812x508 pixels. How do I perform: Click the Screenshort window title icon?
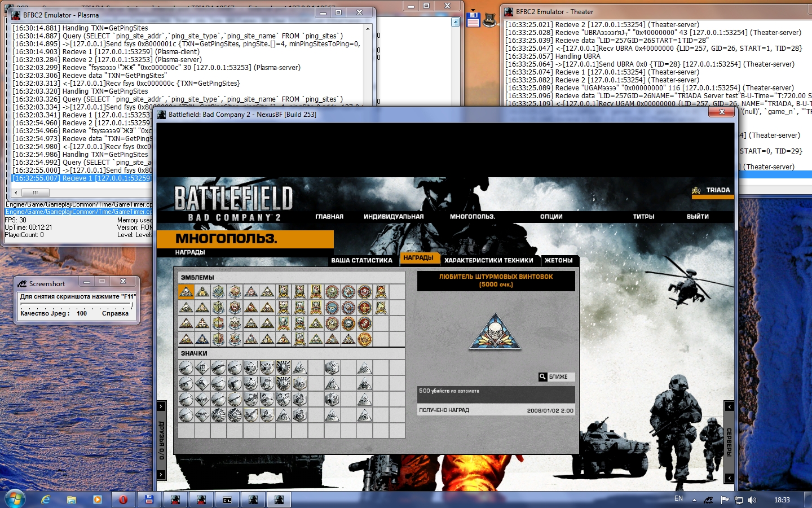[22, 283]
